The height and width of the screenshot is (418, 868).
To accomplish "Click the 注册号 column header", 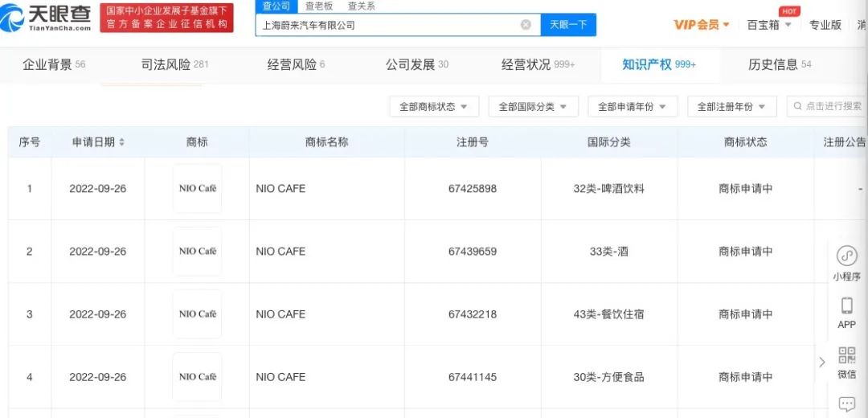I will 473,142.
